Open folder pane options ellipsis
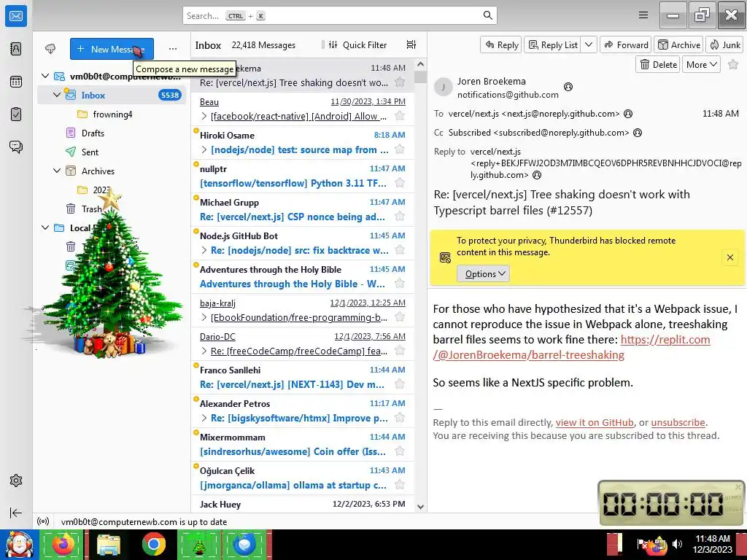 pos(173,49)
